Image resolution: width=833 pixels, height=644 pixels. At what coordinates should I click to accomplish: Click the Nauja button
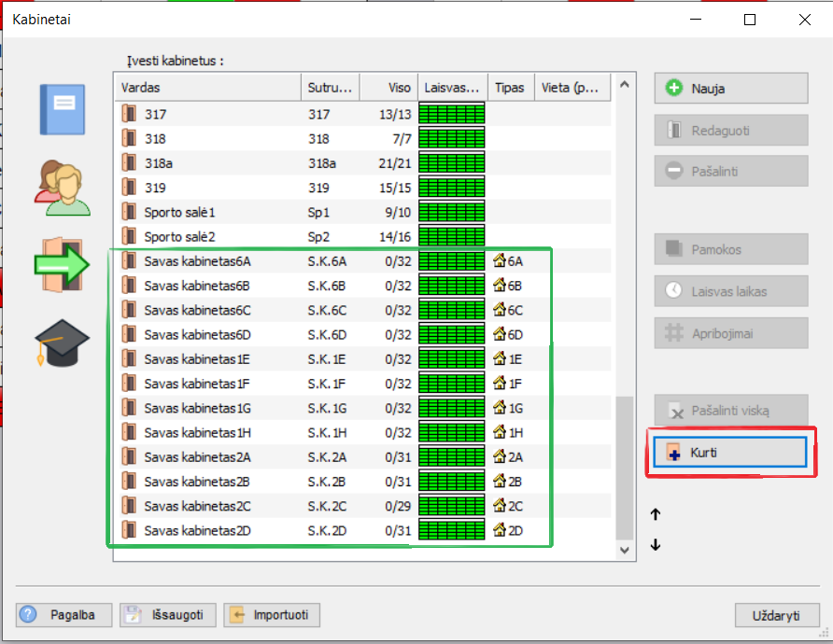730,89
